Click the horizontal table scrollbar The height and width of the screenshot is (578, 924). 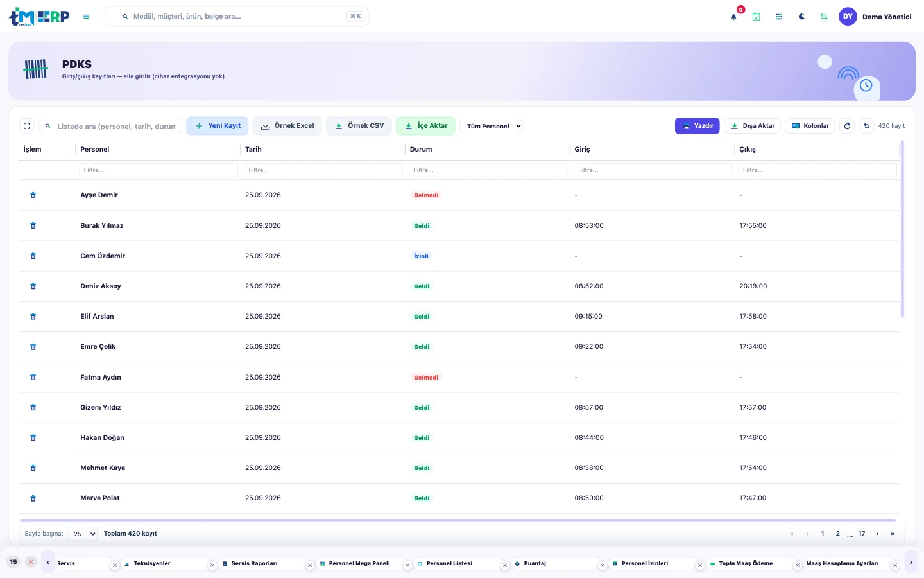tap(458, 520)
